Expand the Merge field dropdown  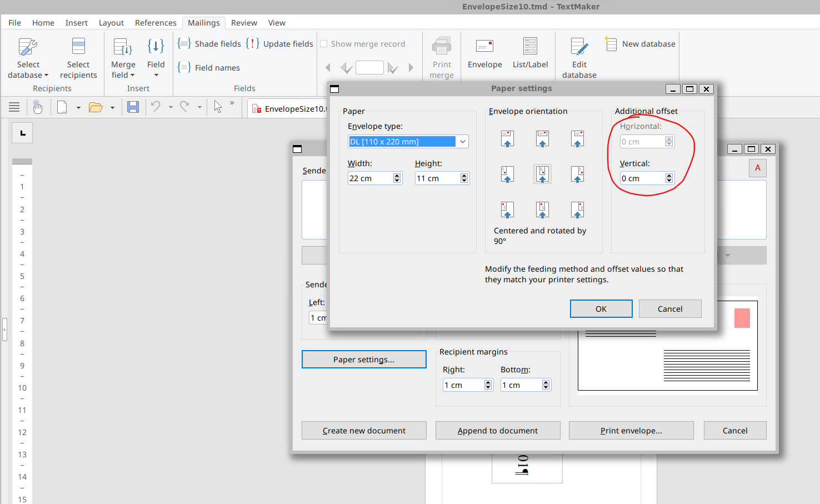pos(123,75)
